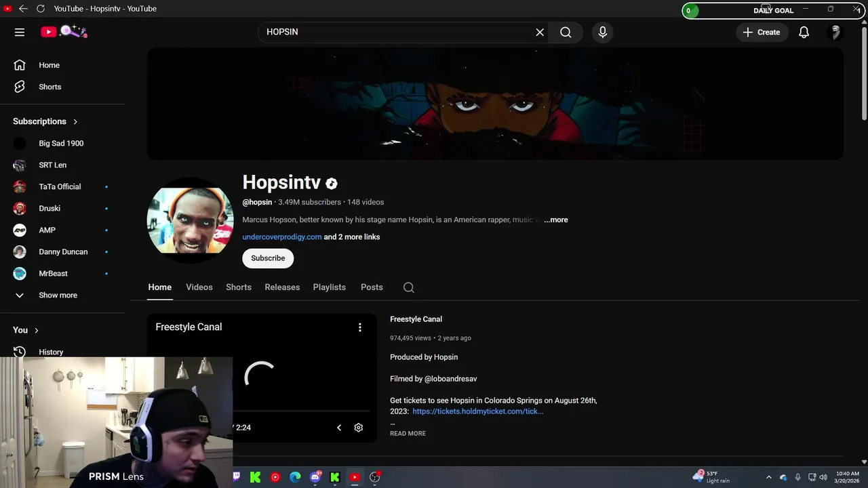Open the volume control in the tray
This screenshot has height=488, width=868.
click(x=823, y=477)
